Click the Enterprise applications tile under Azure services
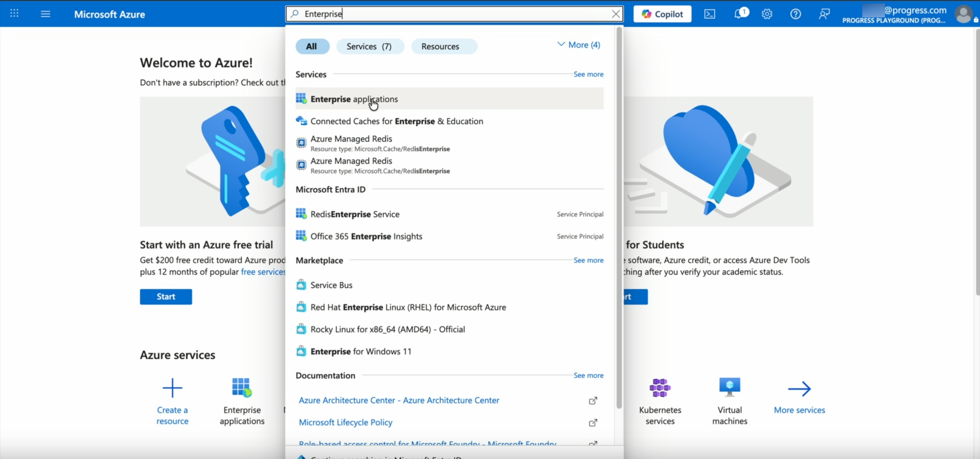The width and height of the screenshot is (980, 459). [242, 401]
